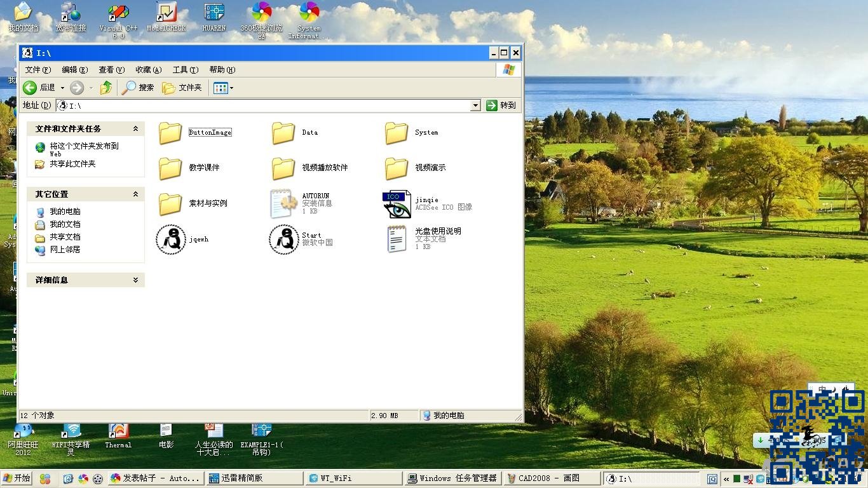Click the 转到 (Go) button
The height and width of the screenshot is (488, 868).
(x=501, y=105)
